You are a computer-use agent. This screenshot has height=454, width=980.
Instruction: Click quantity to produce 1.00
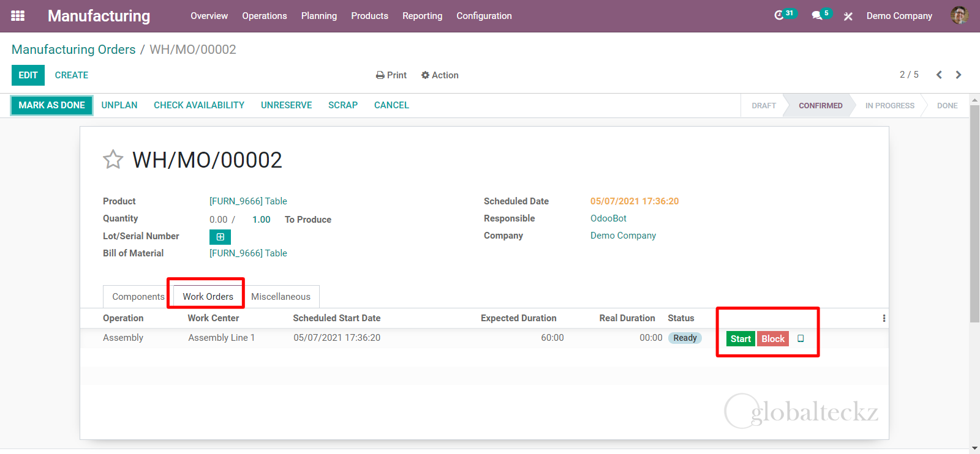click(x=262, y=220)
